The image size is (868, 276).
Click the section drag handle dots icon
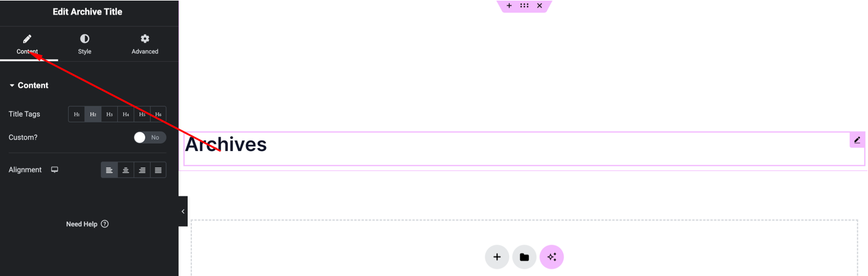pyautogui.click(x=524, y=5)
